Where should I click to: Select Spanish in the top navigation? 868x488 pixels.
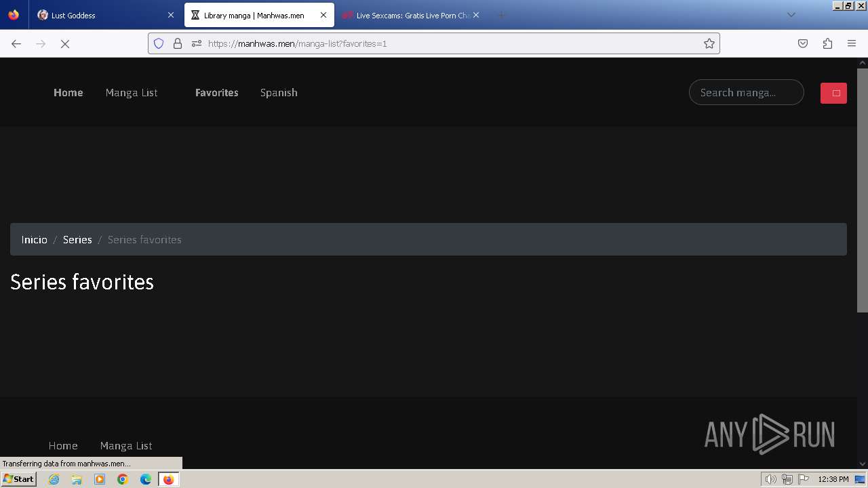pos(279,93)
